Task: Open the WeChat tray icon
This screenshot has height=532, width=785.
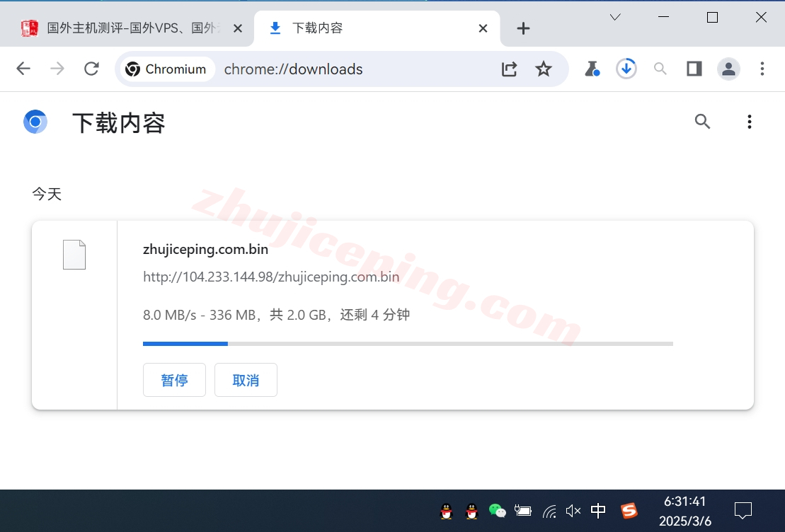Action: click(x=497, y=511)
